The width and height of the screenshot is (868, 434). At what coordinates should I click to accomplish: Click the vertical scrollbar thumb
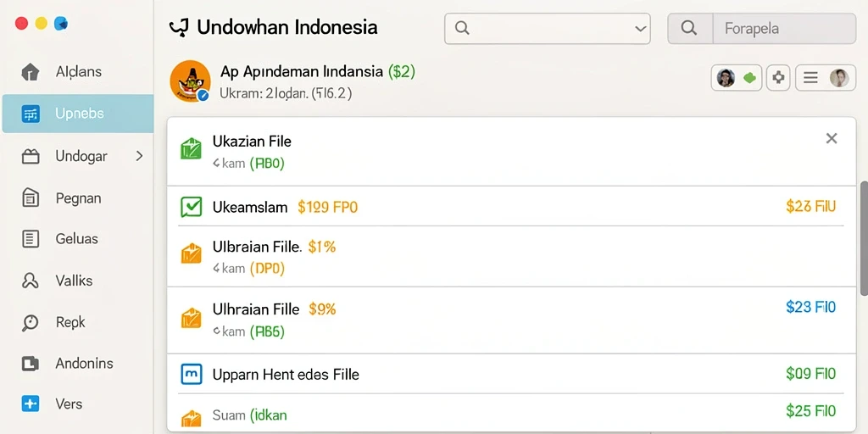[x=863, y=238]
